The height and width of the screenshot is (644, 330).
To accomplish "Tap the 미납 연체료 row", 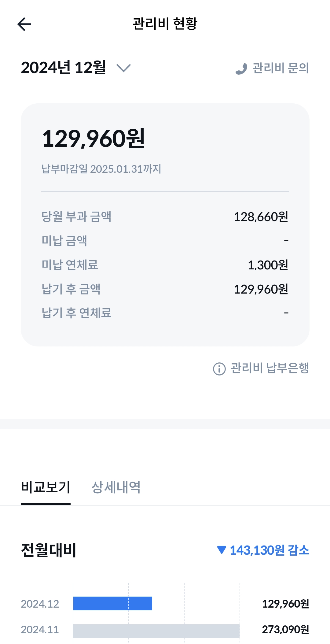I will 165,265.
